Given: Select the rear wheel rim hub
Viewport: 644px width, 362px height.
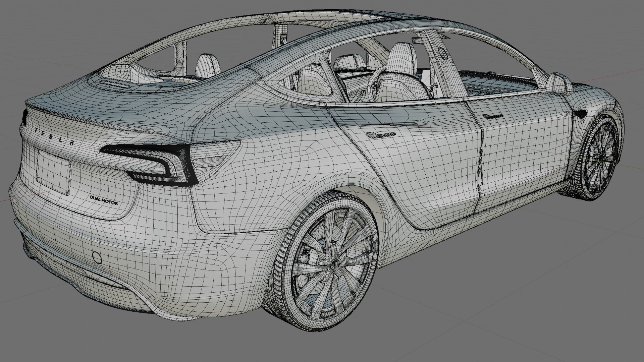Looking at the screenshot, I should tap(334, 263).
